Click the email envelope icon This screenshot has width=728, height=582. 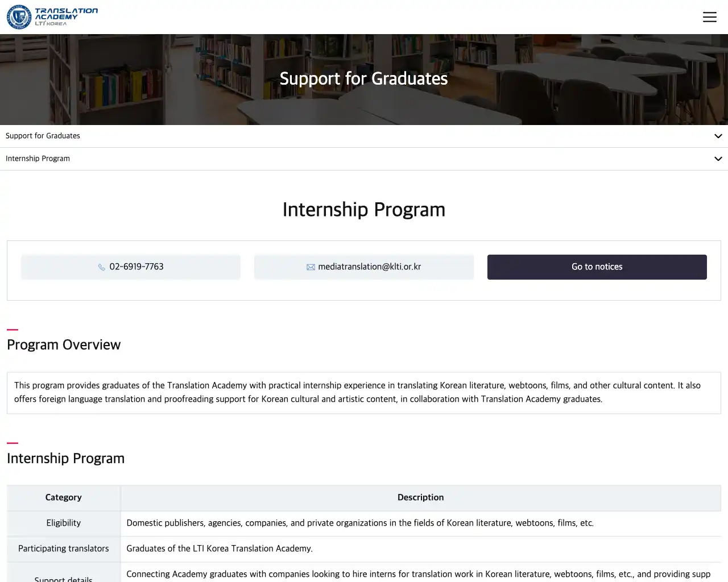pyautogui.click(x=311, y=267)
